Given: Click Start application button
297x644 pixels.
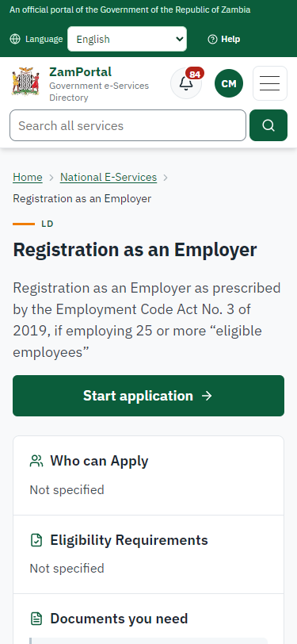Looking at the screenshot, I should 149,396.
